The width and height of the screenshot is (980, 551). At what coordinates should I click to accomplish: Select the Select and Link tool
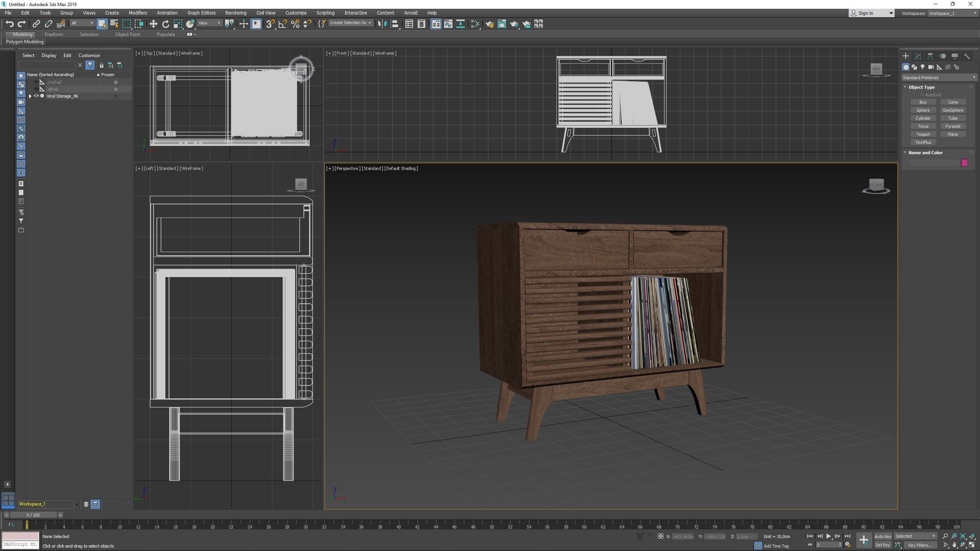[x=36, y=24]
